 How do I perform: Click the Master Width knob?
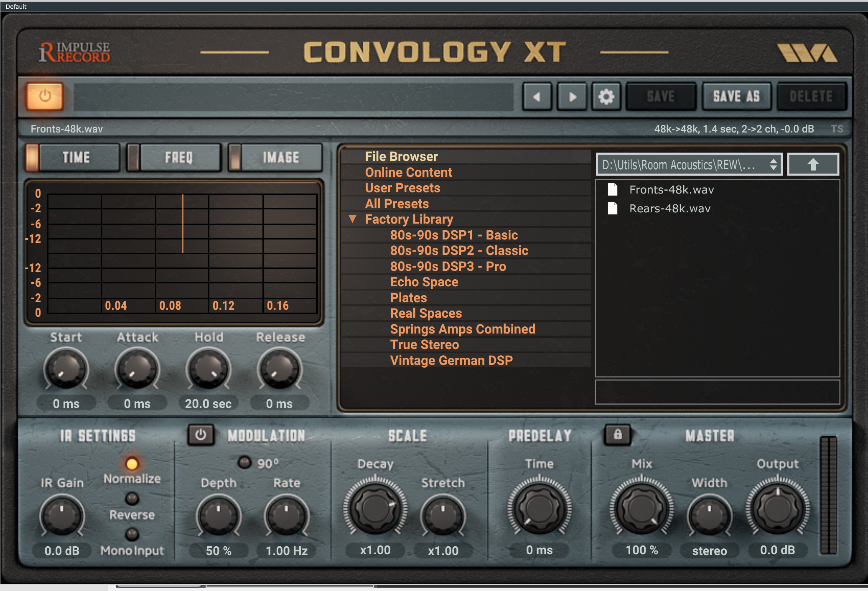tap(709, 516)
